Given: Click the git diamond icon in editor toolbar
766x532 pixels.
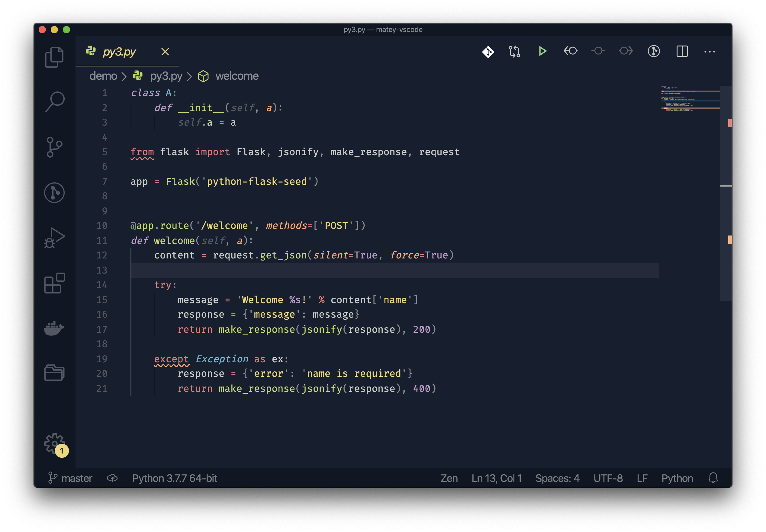Looking at the screenshot, I should click(x=488, y=52).
